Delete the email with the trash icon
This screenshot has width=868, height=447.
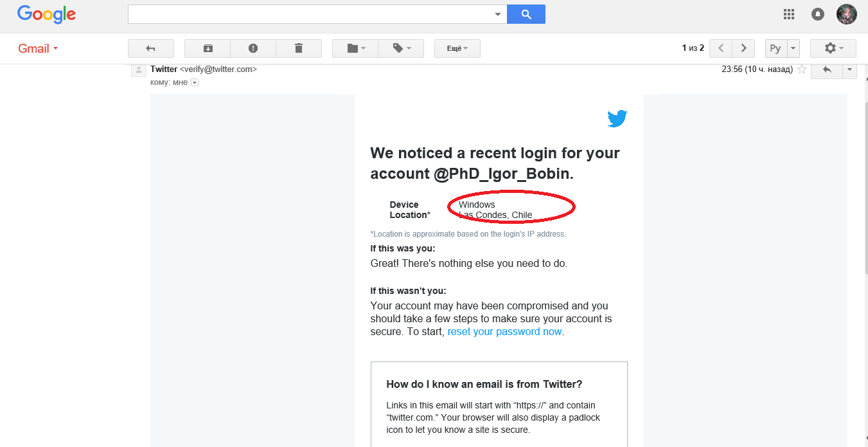click(299, 48)
